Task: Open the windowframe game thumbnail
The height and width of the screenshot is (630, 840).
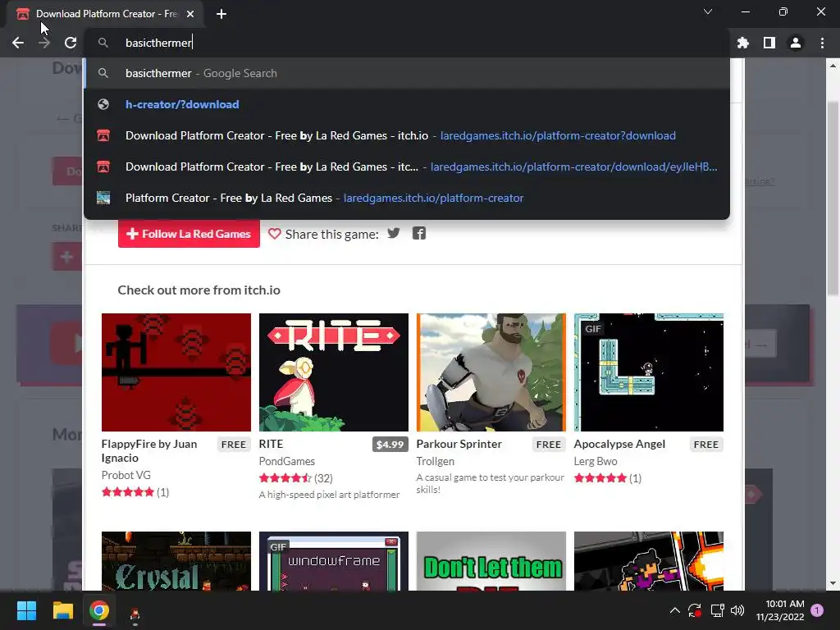Action: point(334,561)
